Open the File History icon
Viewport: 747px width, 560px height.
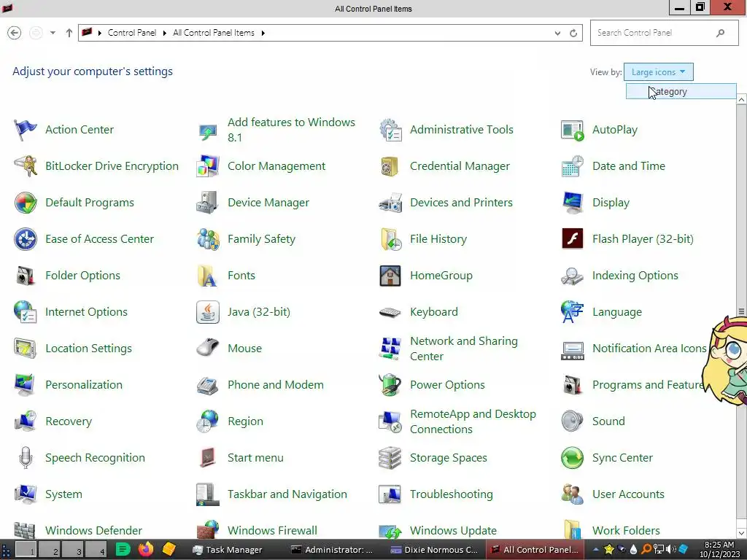point(390,239)
